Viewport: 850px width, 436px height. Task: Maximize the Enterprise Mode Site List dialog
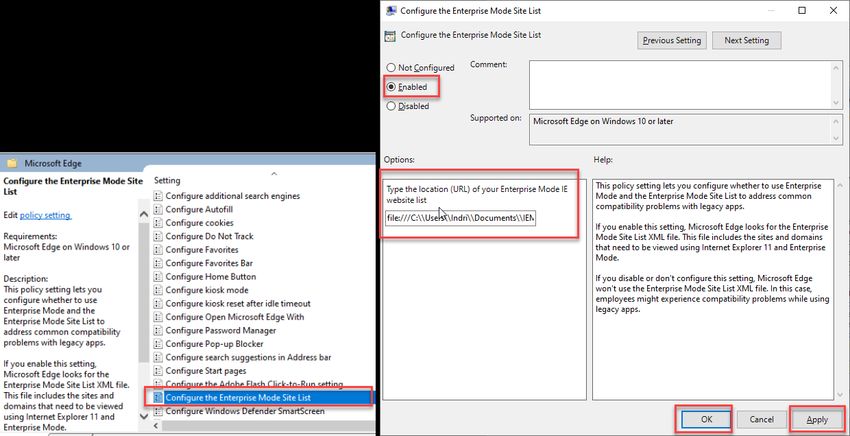802,10
